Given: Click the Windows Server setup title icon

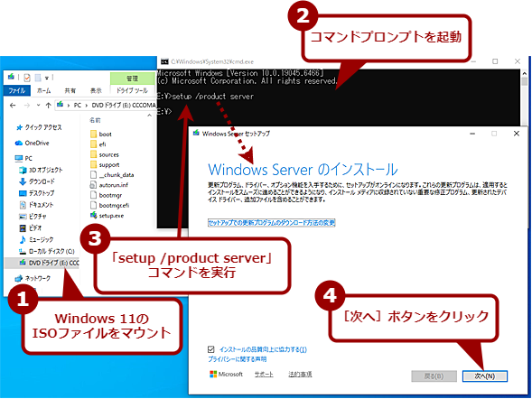Looking at the screenshot, I should pos(196,133).
